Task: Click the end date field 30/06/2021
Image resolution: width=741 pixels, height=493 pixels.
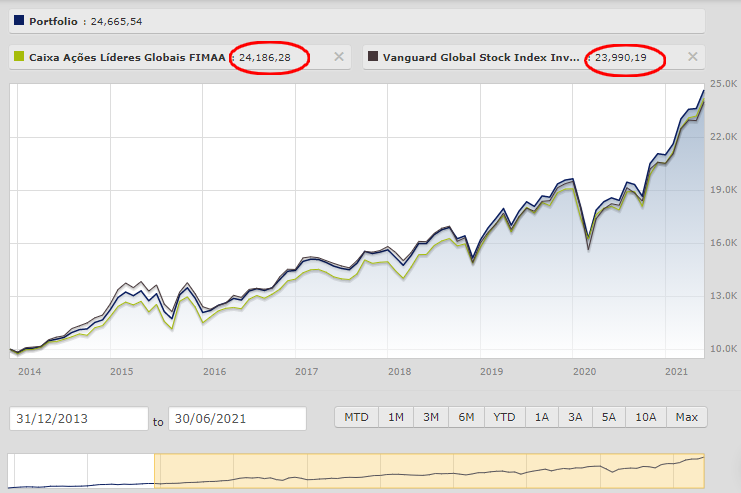Action: [237, 418]
